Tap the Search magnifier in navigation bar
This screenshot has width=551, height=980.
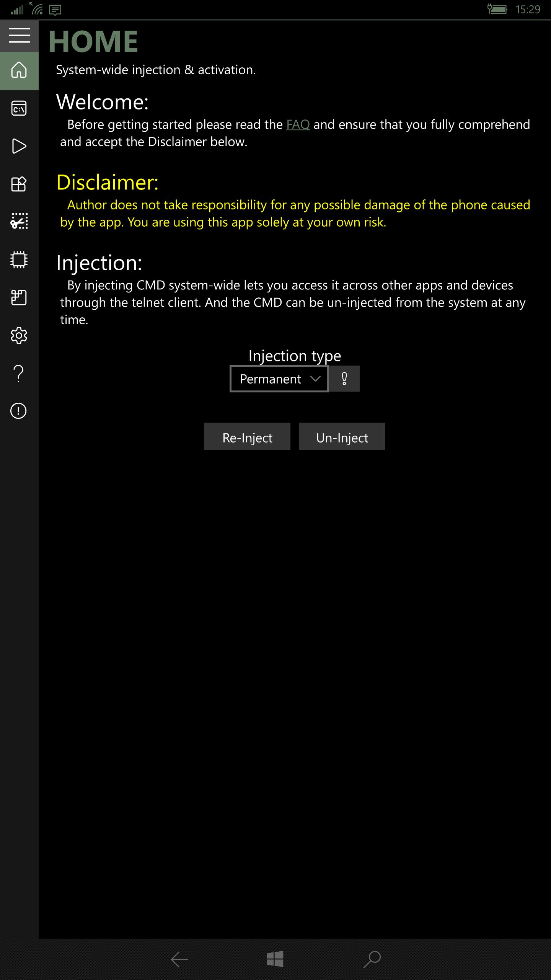pos(372,959)
